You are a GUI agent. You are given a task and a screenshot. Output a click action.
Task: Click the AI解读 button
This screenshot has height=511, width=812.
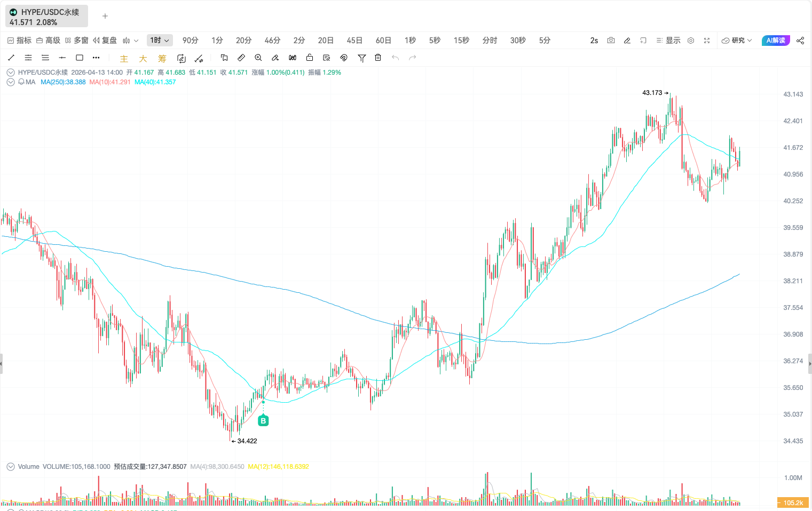(775, 41)
